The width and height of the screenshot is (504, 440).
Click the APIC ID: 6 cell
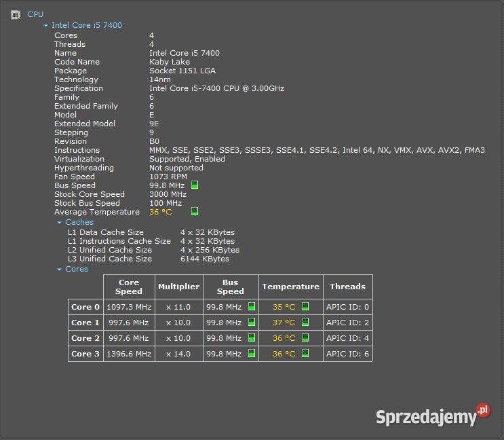(348, 354)
